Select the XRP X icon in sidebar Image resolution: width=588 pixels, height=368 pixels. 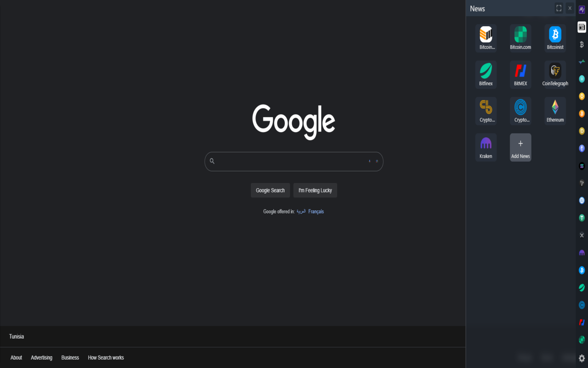(582, 235)
